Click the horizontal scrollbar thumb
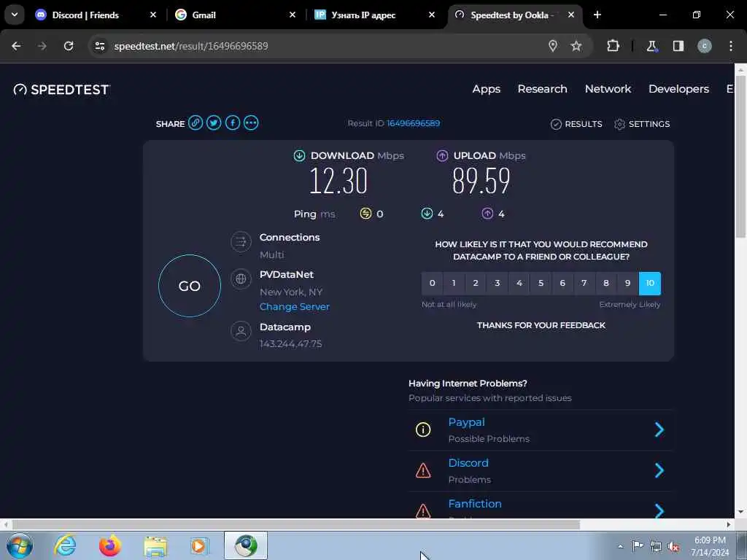 [x=296, y=525]
